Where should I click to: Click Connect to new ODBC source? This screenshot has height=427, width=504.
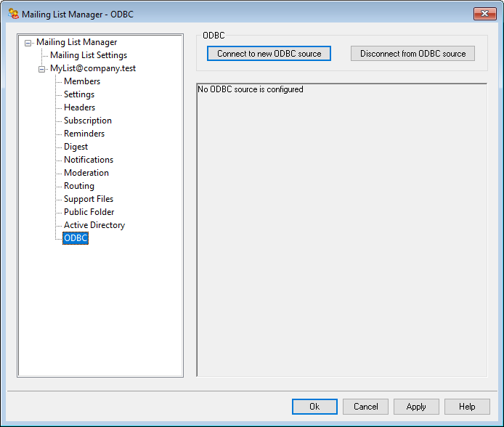(269, 54)
